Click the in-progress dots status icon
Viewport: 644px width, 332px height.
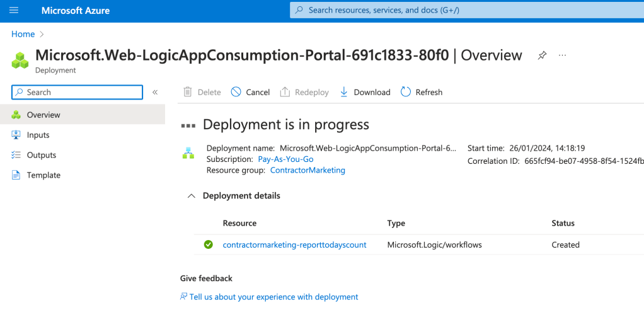click(188, 125)
